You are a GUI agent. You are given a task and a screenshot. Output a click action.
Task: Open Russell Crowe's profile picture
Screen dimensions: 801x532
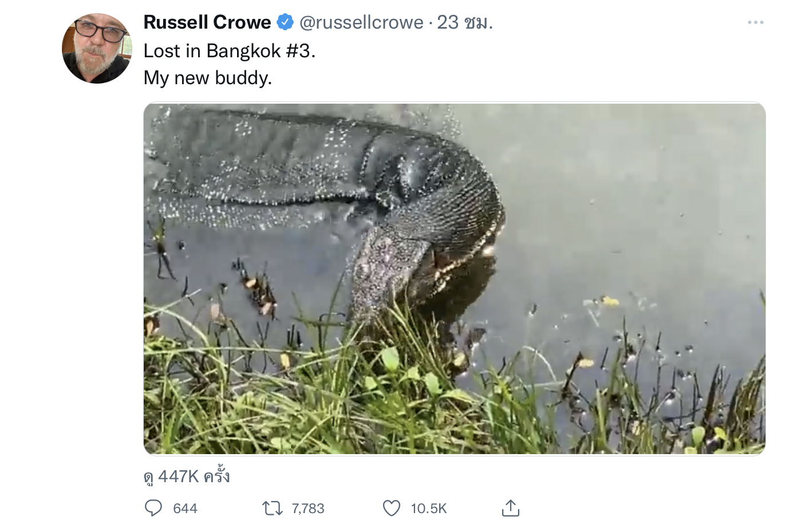point(97,49)
